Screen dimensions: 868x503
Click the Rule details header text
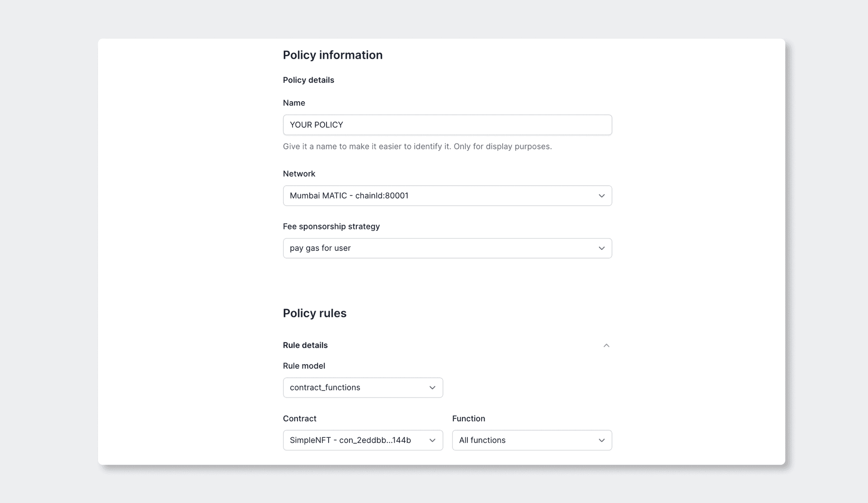305,345
